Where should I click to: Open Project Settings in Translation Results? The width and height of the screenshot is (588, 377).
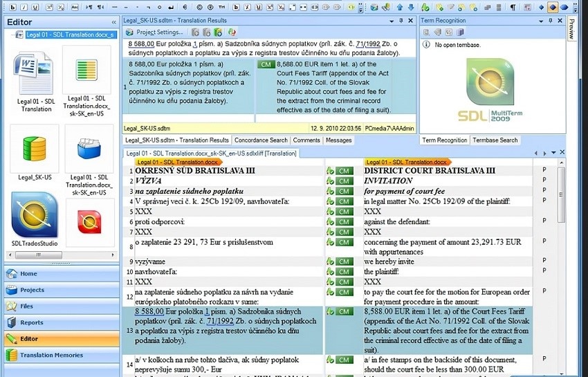pyautogui.click(x=154, y=33)
